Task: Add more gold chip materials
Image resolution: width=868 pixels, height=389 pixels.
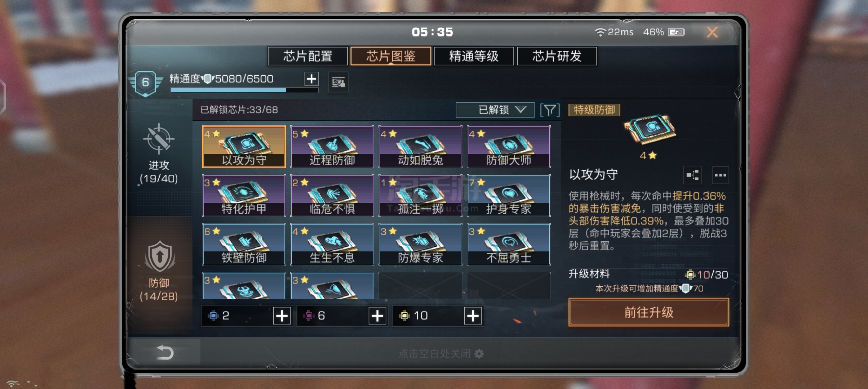Action: [x=473, y=316]
